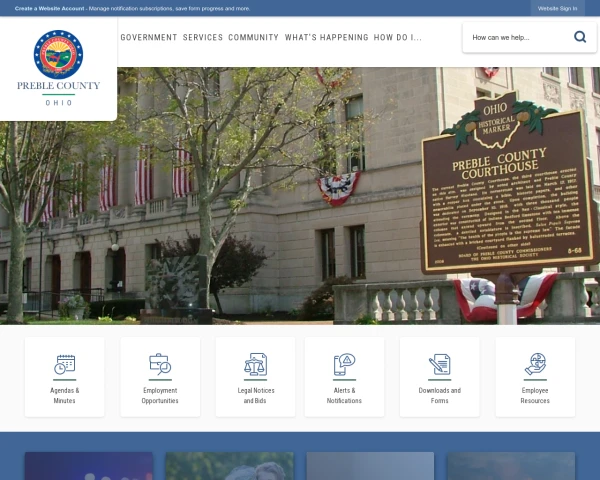Click the Employment Opportunities briefcase icon

(x=160, y=364)
